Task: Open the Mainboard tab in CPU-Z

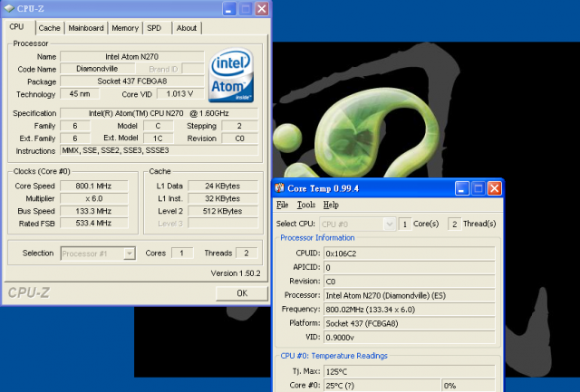Action: point(86,28)
